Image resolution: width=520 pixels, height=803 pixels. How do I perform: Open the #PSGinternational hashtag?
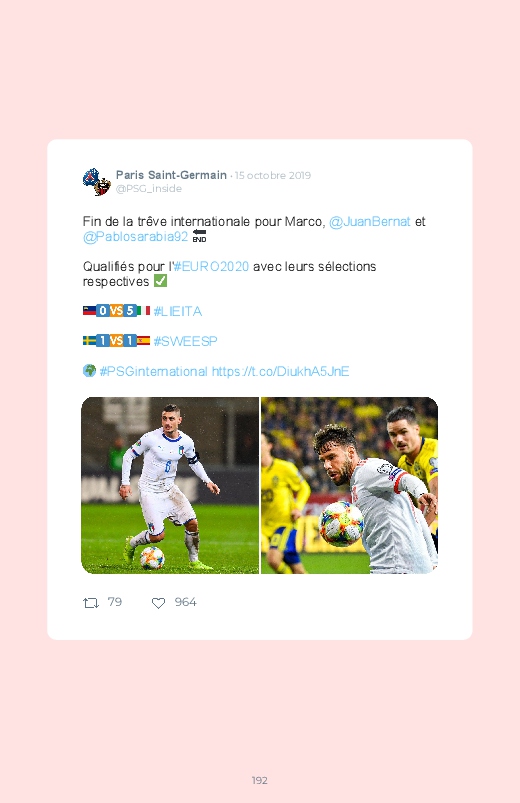pos(153,371)
